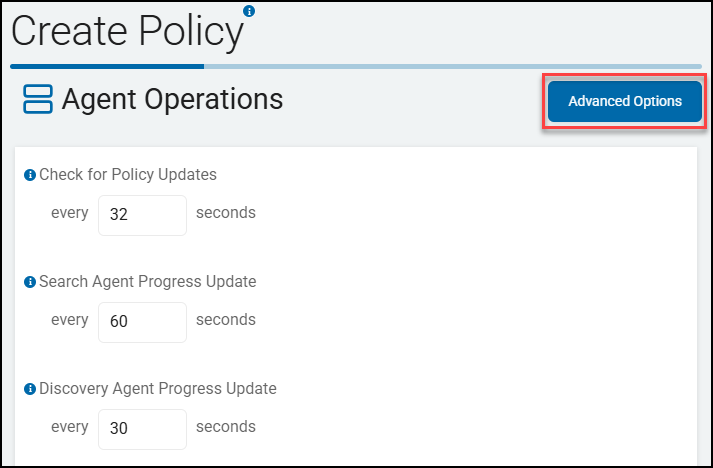Viewport: 713px width, 468px height.
Task: Click the Discovery Agent Progress Update interval field
Action: [x=142, y=428]
